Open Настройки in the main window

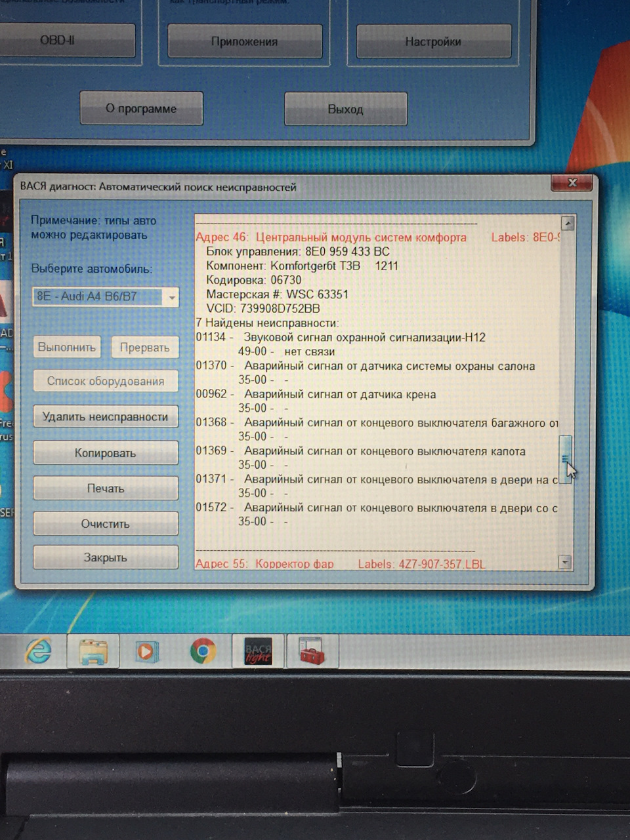[x=433, y=41]
